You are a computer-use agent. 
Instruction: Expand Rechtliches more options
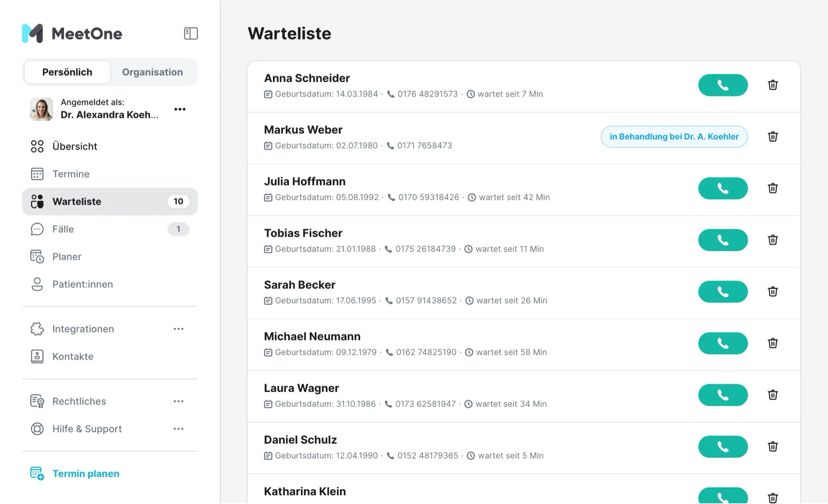tap(178, 401)
